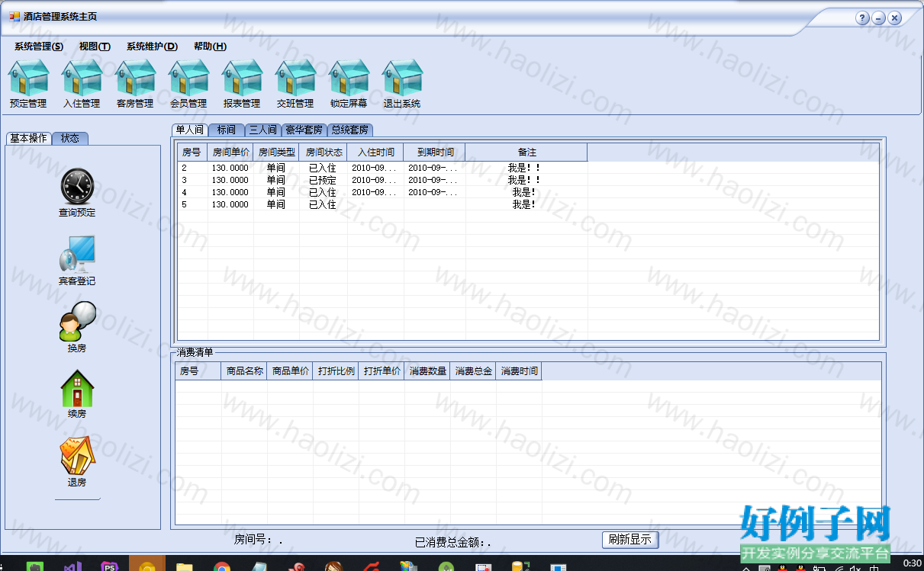Select room number 5 row

[382, 204]
